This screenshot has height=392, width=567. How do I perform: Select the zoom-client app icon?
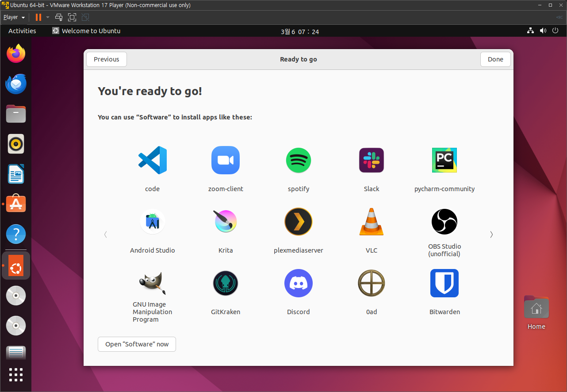tap(226, 160)
